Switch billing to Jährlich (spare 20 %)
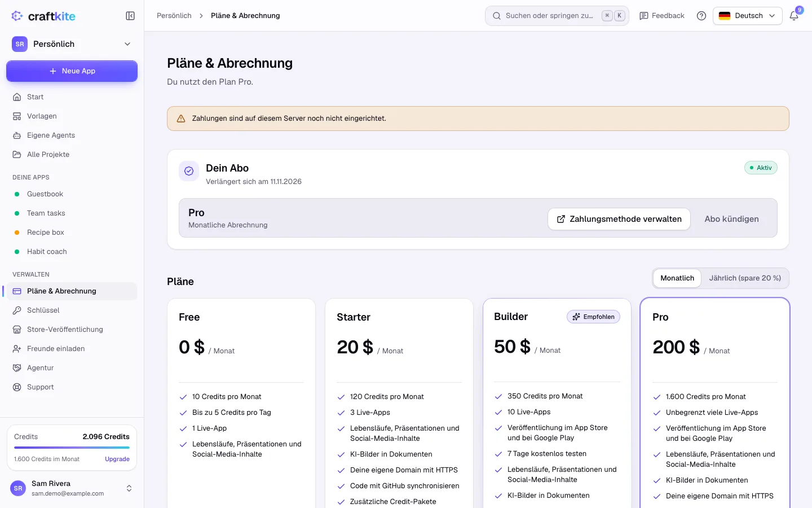Image resolution: width=812 pixels, height=508 pixels. 745,278
